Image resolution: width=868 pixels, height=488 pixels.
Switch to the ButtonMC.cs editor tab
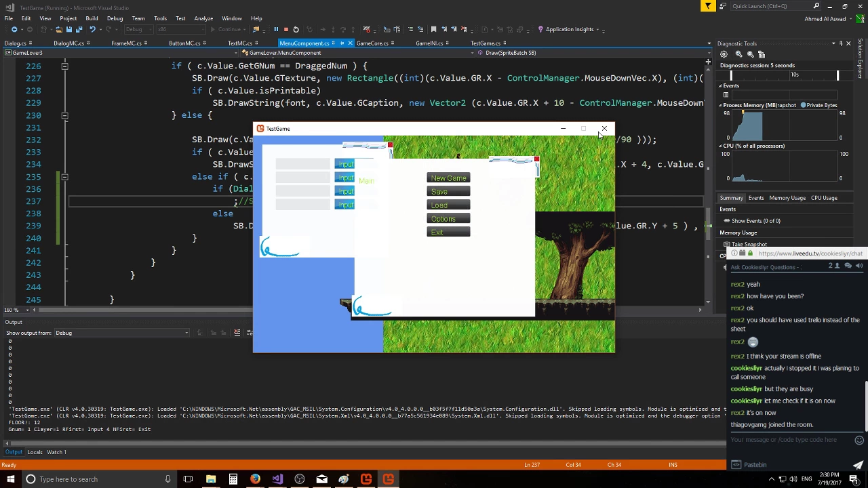(184, 43)
